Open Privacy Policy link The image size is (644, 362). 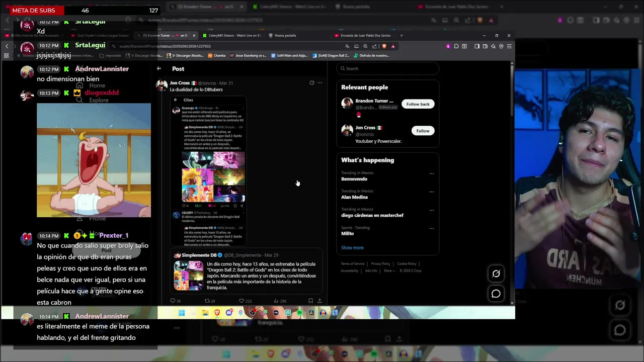(380, 263)
